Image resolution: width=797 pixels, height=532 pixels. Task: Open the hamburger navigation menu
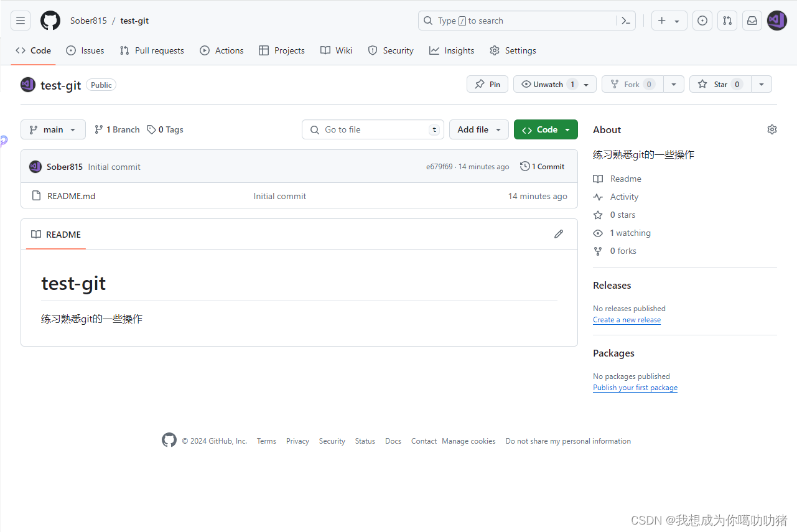[21, 21]
